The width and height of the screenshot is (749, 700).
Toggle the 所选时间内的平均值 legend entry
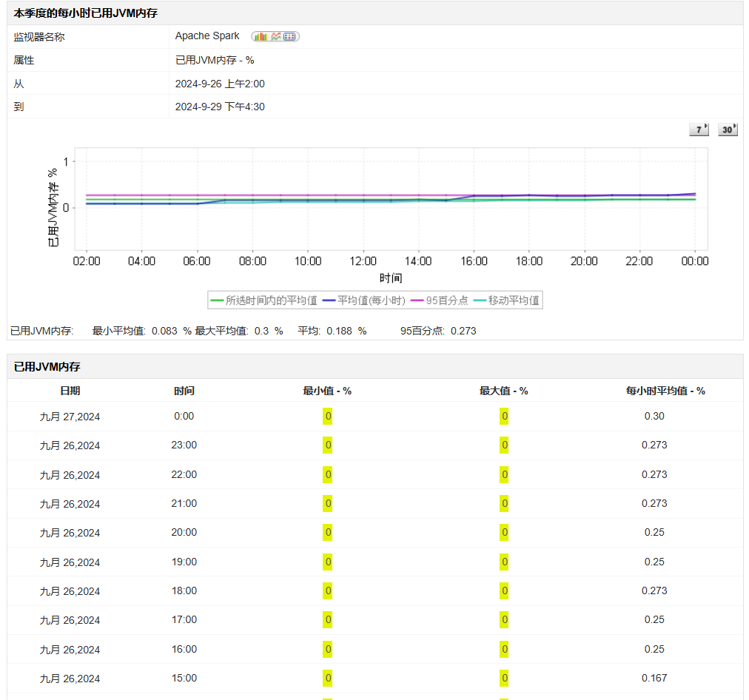263,300
